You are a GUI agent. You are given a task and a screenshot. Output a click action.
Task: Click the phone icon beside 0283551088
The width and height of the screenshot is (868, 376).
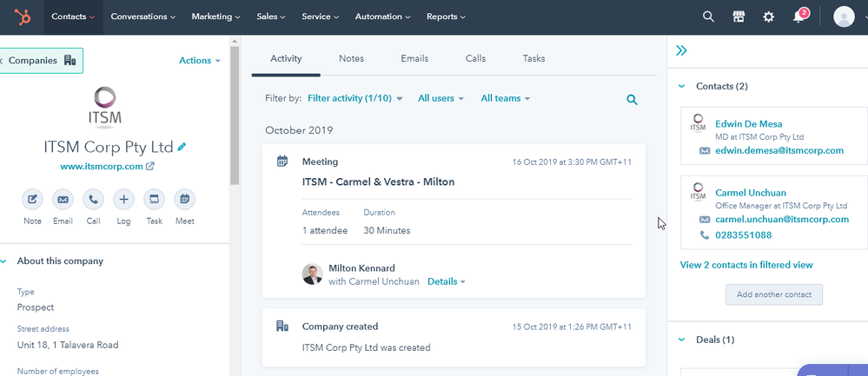tap(704, 235)
